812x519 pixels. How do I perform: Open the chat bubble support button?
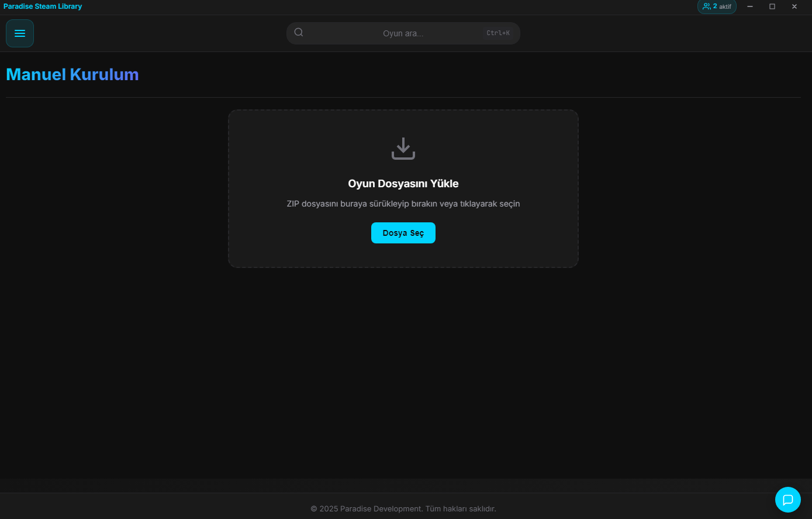point(787,500)
